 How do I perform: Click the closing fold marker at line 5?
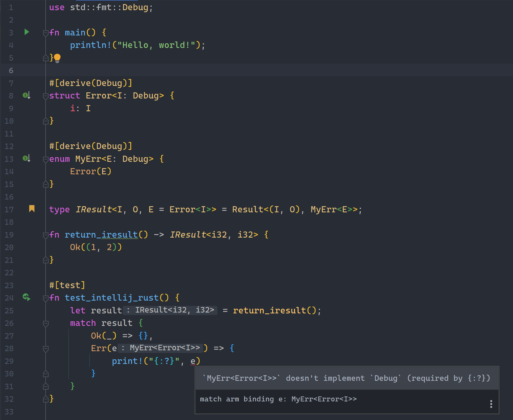pyautogui.click(x=45, y=58)
